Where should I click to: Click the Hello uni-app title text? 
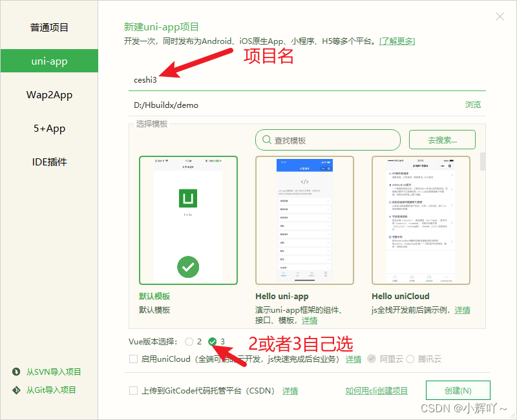tap(282, 297)
